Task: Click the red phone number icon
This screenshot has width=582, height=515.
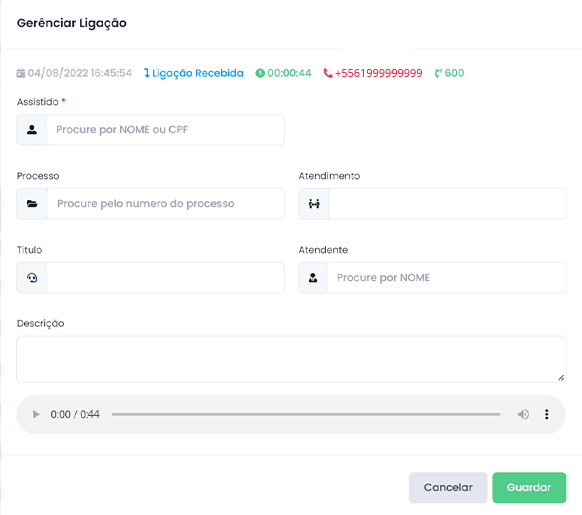Action: pos(328,73)
